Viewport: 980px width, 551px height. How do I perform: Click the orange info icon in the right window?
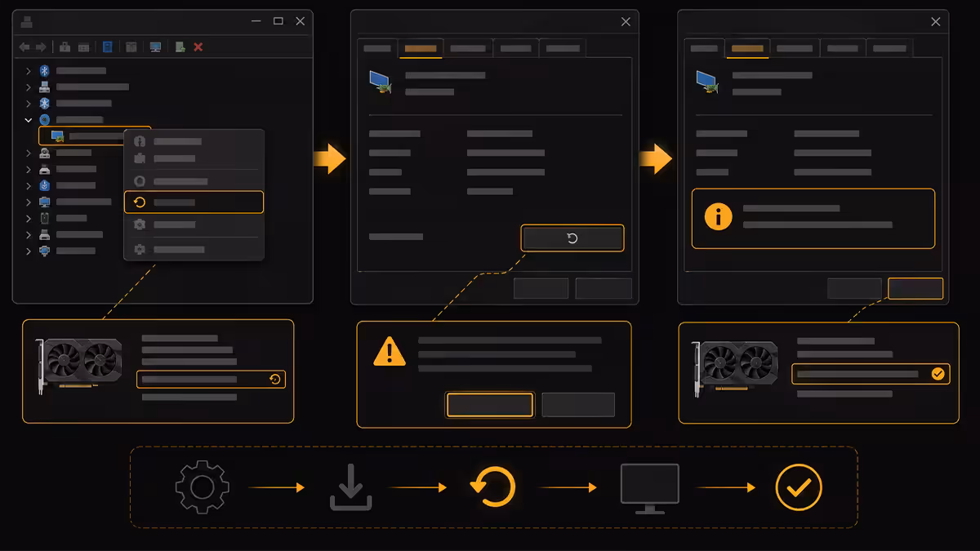pos(719,216)
